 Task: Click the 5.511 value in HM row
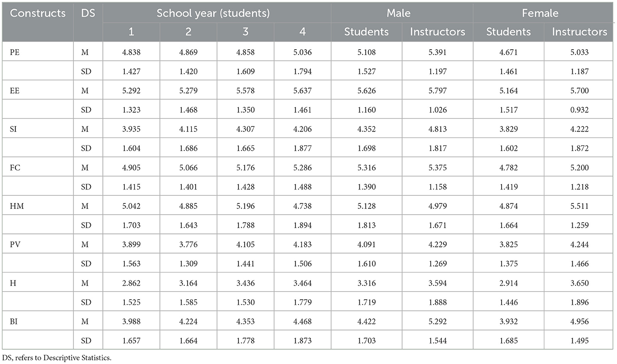pyautogui.click(x=579, y=206)
